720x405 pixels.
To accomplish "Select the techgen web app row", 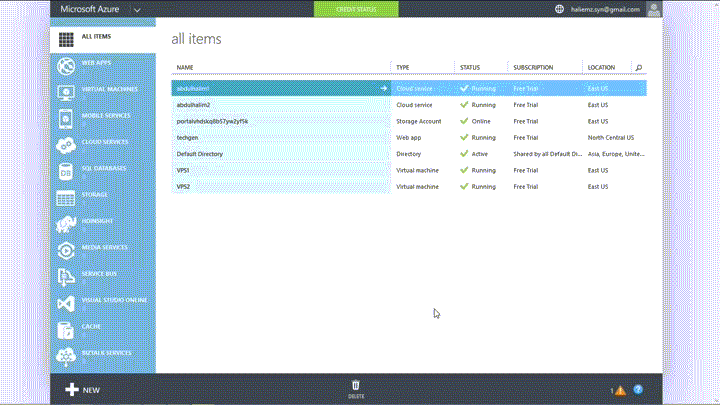I will 409,138.
